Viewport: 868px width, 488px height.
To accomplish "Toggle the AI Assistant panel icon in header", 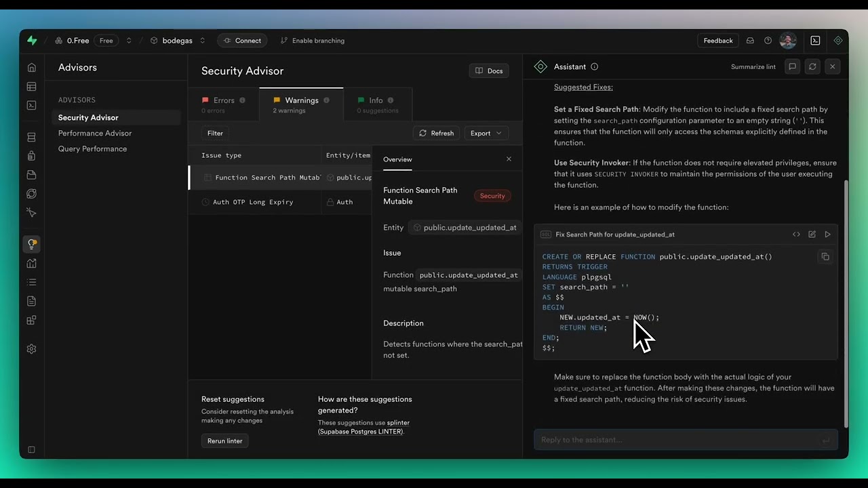I will [x=838, y=41].
